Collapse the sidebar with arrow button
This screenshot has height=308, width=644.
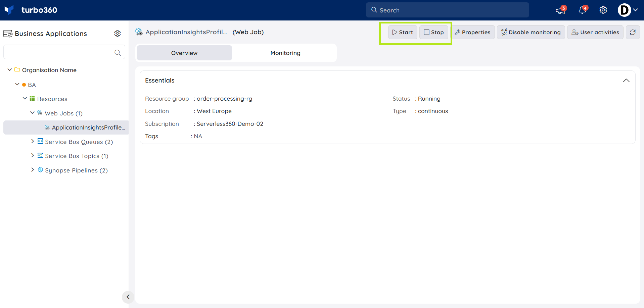point(128,297)
